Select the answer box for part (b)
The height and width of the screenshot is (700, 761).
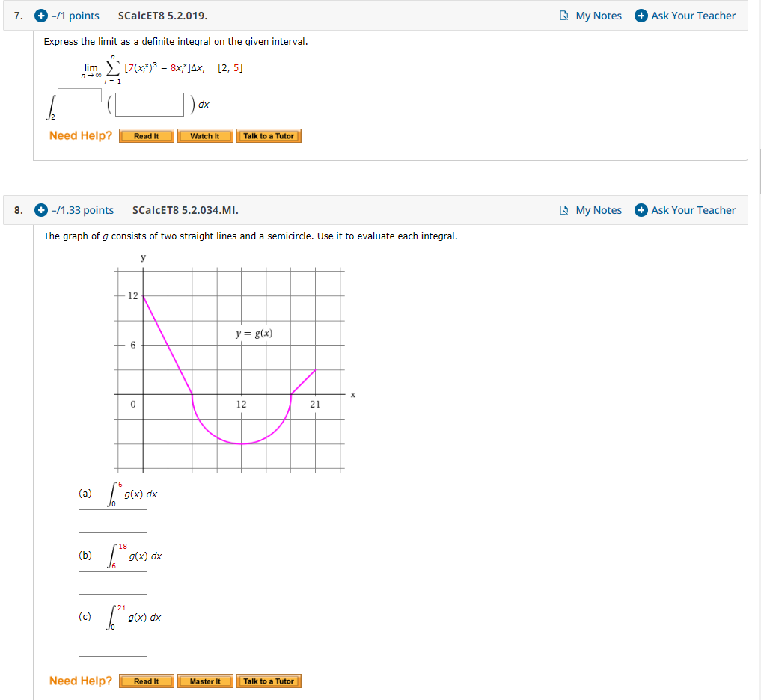point(112,582)
